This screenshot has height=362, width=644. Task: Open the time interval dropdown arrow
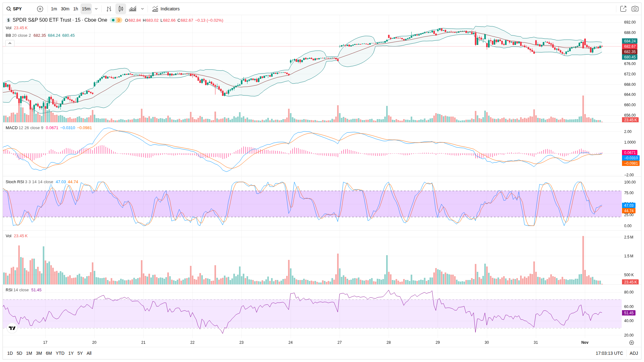[x=96, y=9]
